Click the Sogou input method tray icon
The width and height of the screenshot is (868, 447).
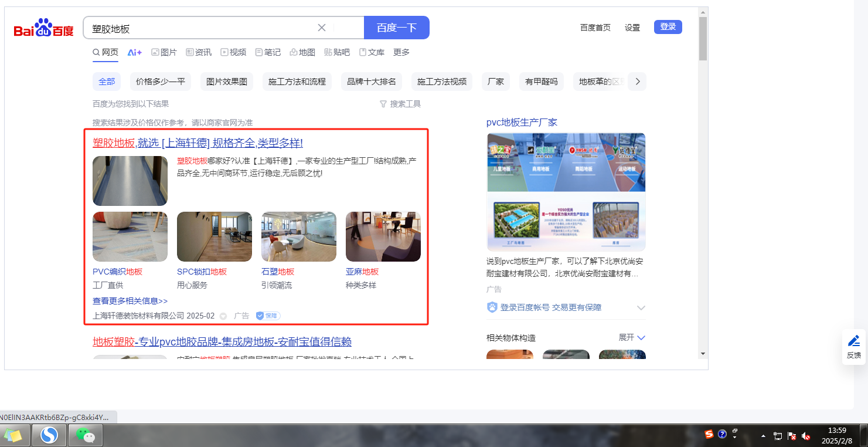coord(709,434)
